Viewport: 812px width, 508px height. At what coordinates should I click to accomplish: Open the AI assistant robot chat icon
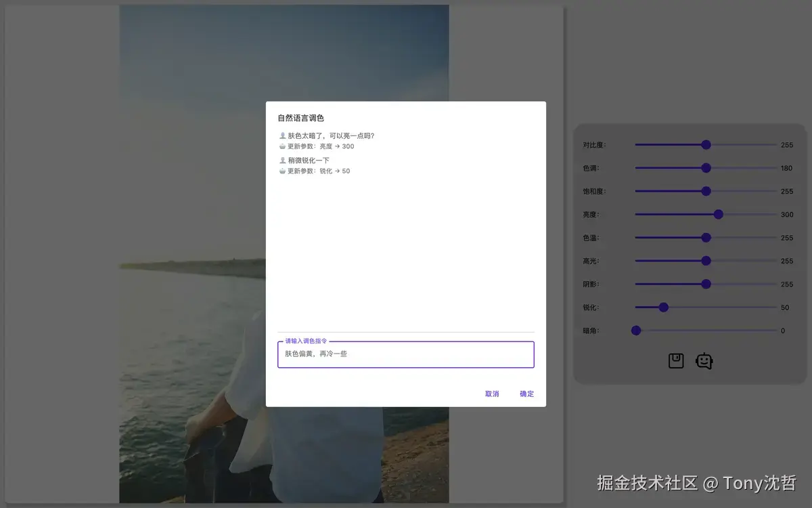pyautogui.click(x=704, y=360)
